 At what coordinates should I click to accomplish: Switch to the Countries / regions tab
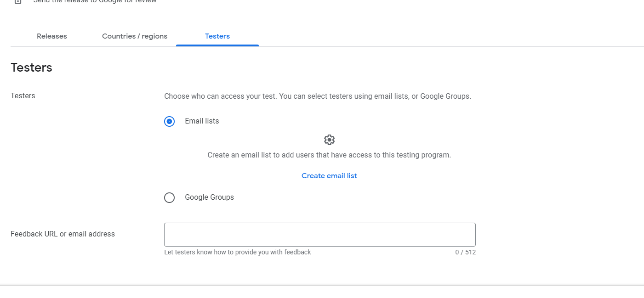pyautogui.click(x=135, y=36)
